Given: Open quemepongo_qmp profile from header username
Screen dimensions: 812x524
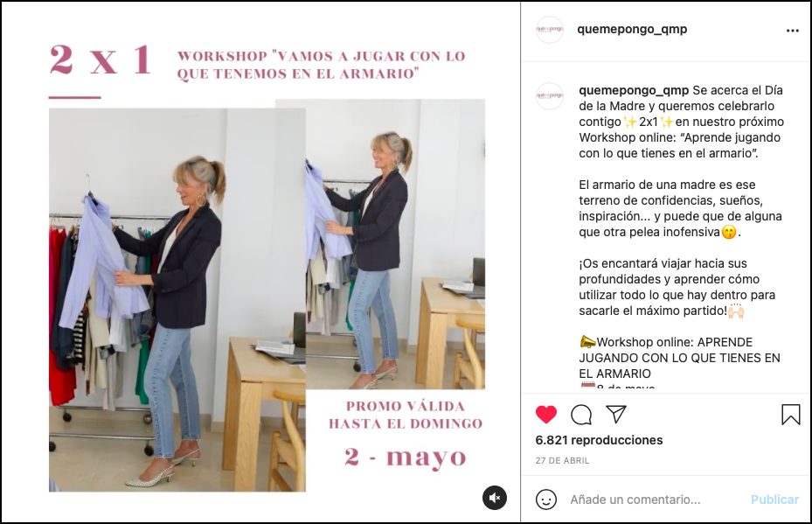Looking at the screenshot, I should 632,29.
